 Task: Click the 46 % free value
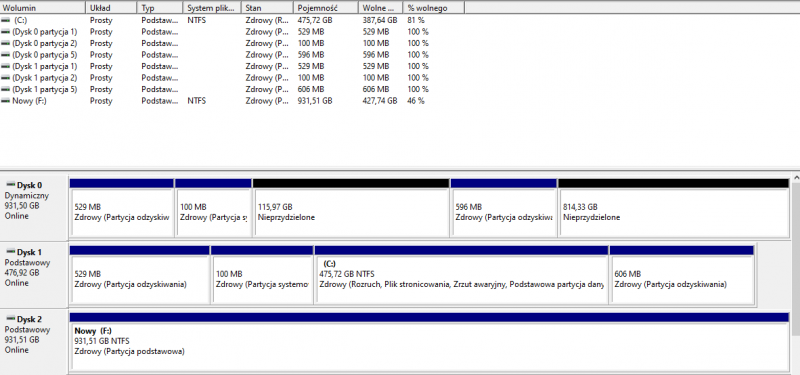click(415, 101)
